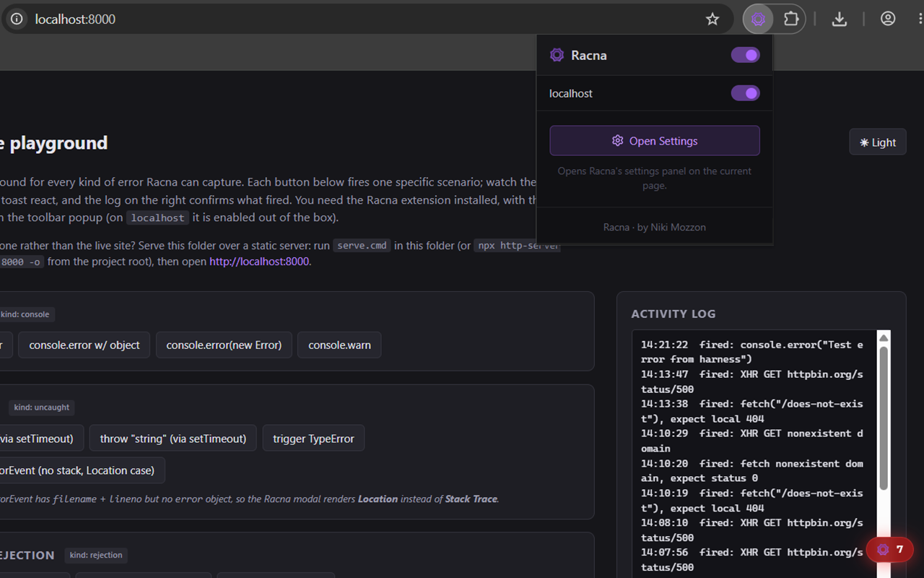Toggle the localhost site switch
924x578 pixels.
click(745, 93)
